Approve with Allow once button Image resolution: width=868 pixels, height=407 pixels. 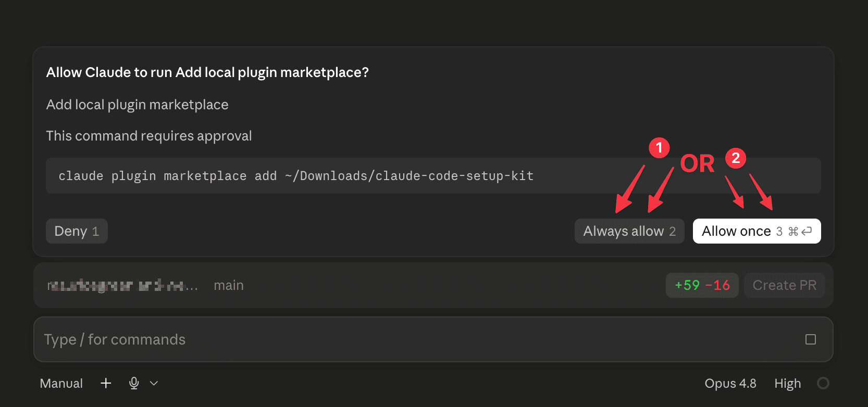[x=757, y=231]
